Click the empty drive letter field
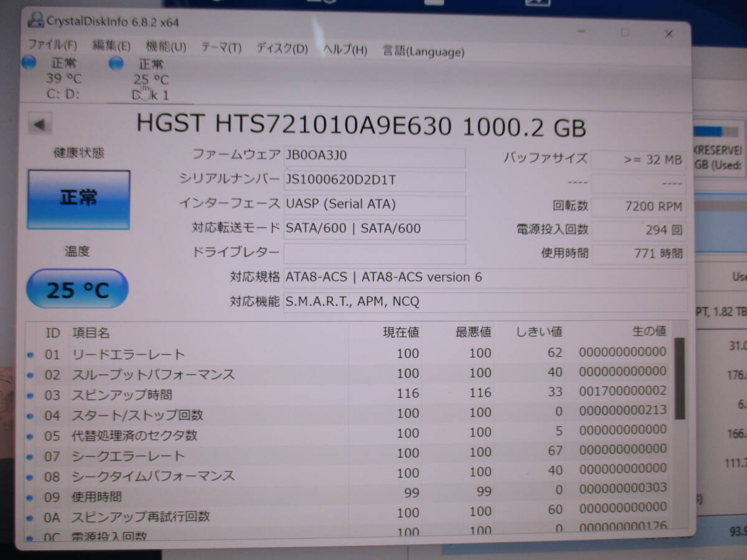 click(x=374, y=253)
